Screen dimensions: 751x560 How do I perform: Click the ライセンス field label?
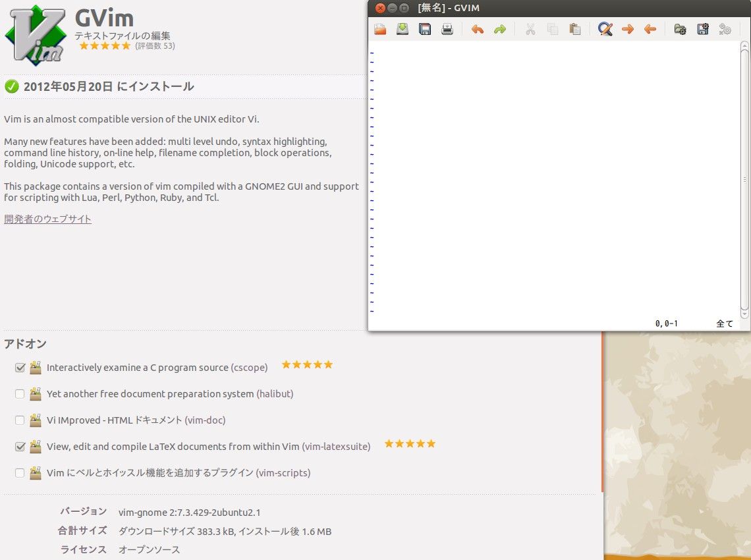click(84, 549)
